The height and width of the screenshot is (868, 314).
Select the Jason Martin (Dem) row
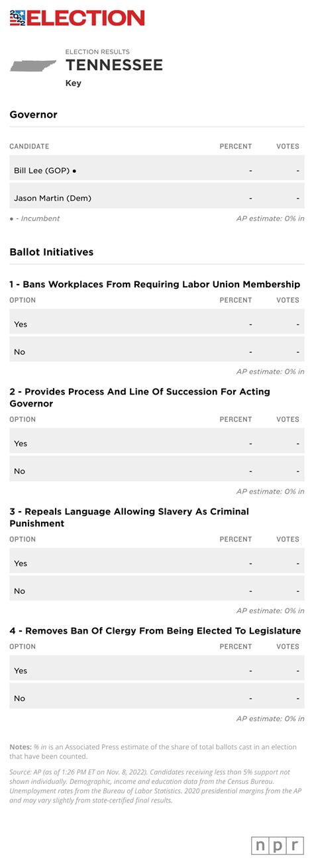pos(157,198)
